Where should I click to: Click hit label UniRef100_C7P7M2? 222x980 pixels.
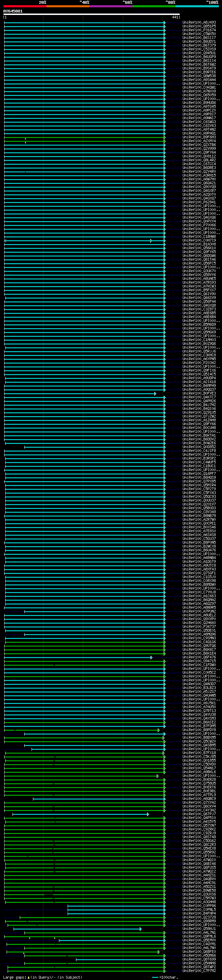(199, 971)
